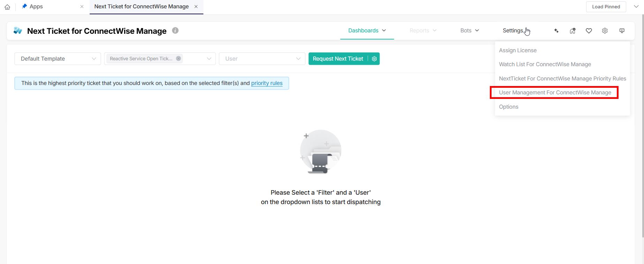Click the home icon in tab bar
The height and width of the screenshot is (264, 644).
coord(7,7)
